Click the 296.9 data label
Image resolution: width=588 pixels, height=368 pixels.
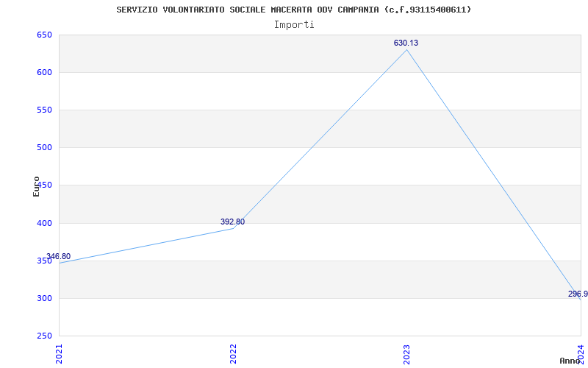578,294
